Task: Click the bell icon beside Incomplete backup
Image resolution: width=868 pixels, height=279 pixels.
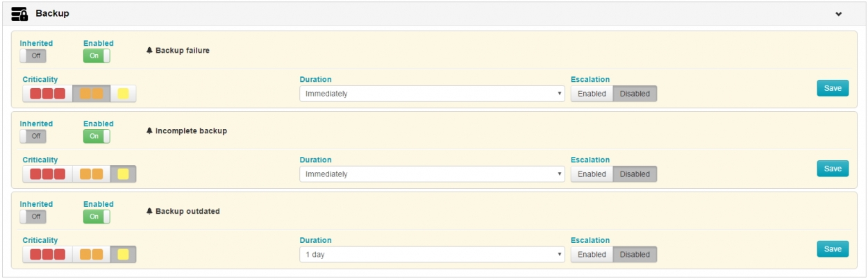Action: [149, 131]
